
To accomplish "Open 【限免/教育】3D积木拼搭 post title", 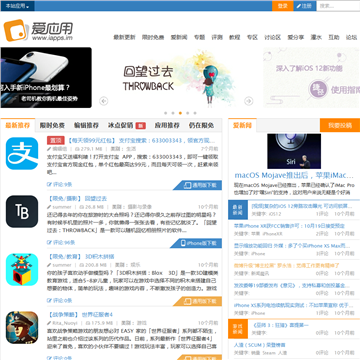I will 81,256.
